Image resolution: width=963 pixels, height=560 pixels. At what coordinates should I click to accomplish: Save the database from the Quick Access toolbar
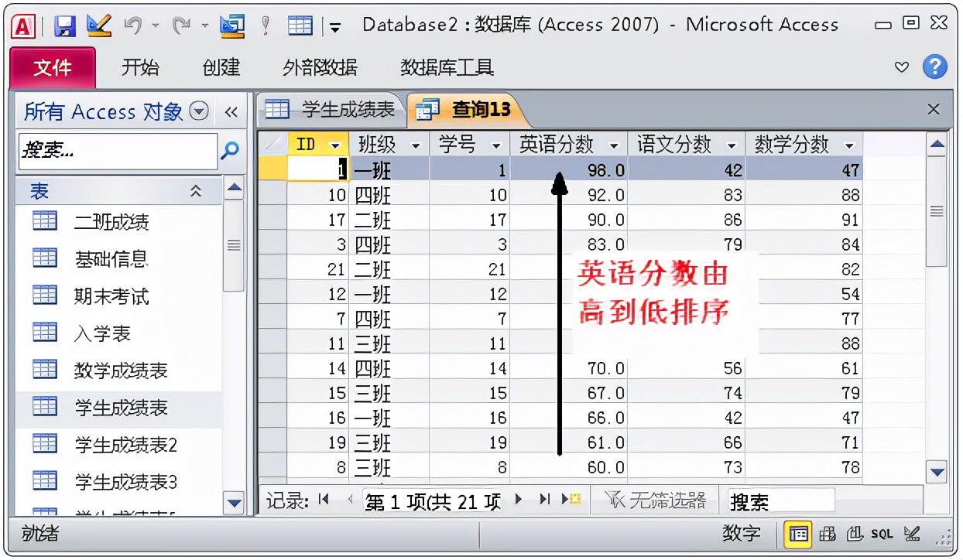pyautogui.click(x=65, y=24)
